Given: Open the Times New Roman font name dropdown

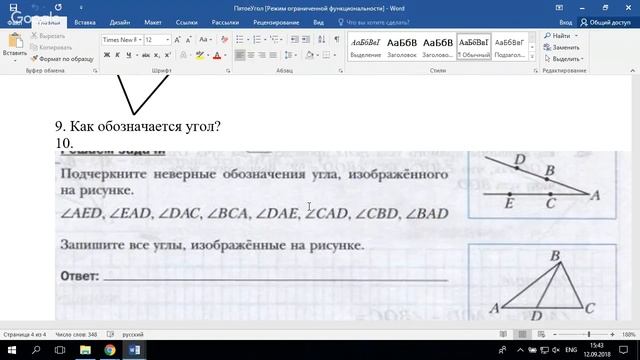Looking at the screenshot, I should click(140, 40).
